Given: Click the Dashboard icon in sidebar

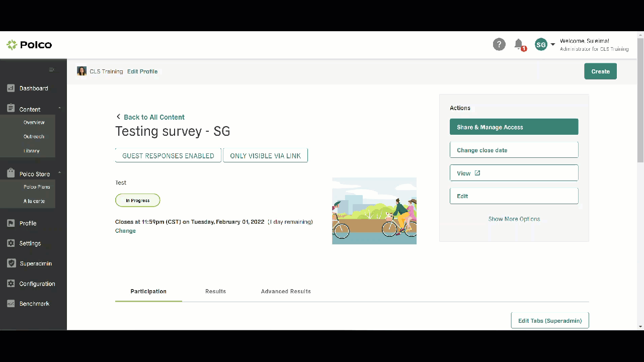Looking at the screenshot, I should 11,88.
